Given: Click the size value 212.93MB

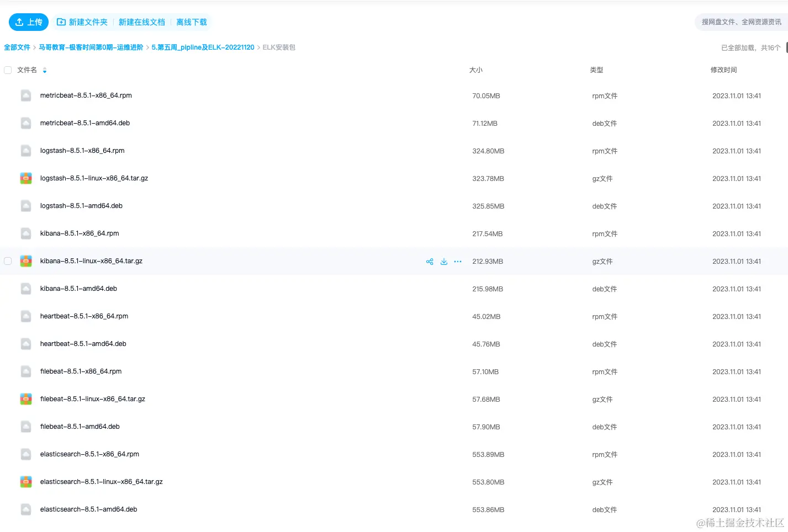Looking at the screenshot, I should [488, 262].
